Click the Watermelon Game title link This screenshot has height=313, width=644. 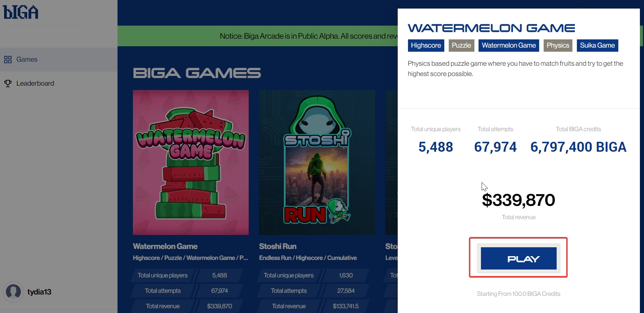165,247
